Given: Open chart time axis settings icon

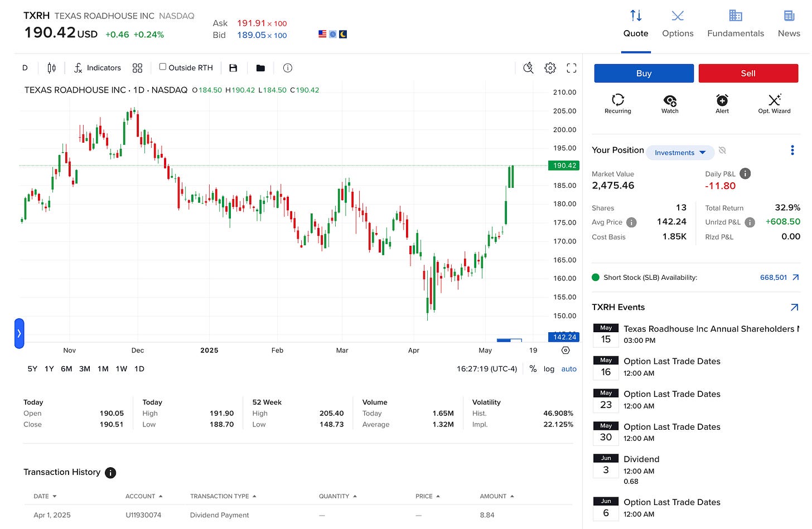Looking at the screenshot, I should click(x=565, y=351).
